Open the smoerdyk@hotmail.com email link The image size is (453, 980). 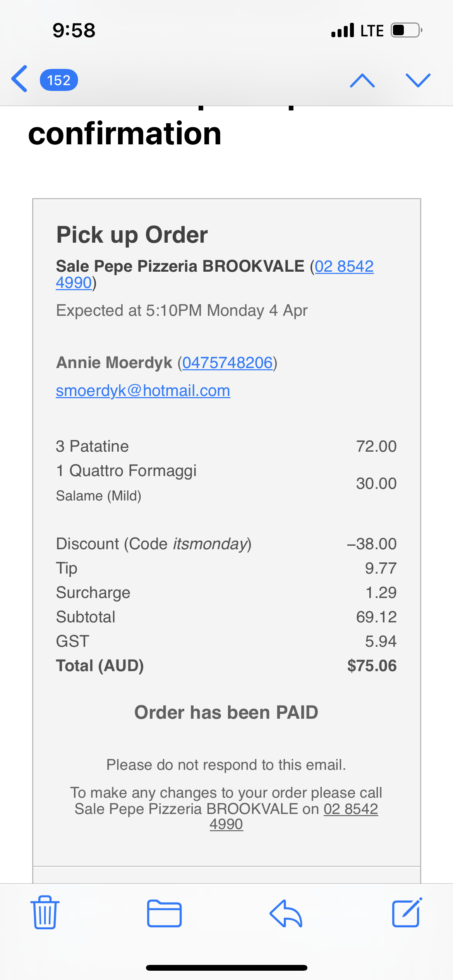143,391
